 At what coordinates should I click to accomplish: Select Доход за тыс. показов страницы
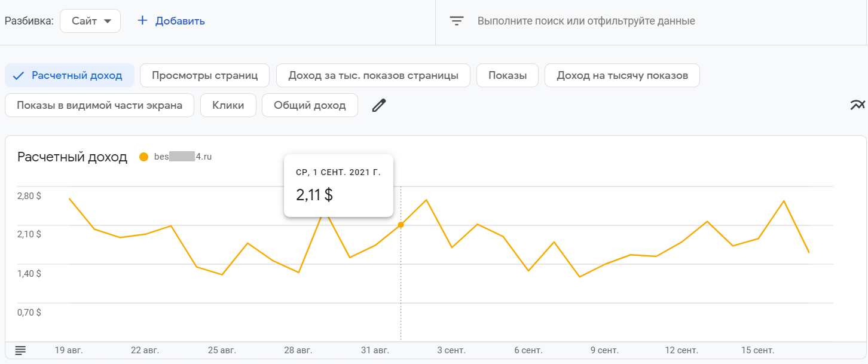[x=373, y=76]
